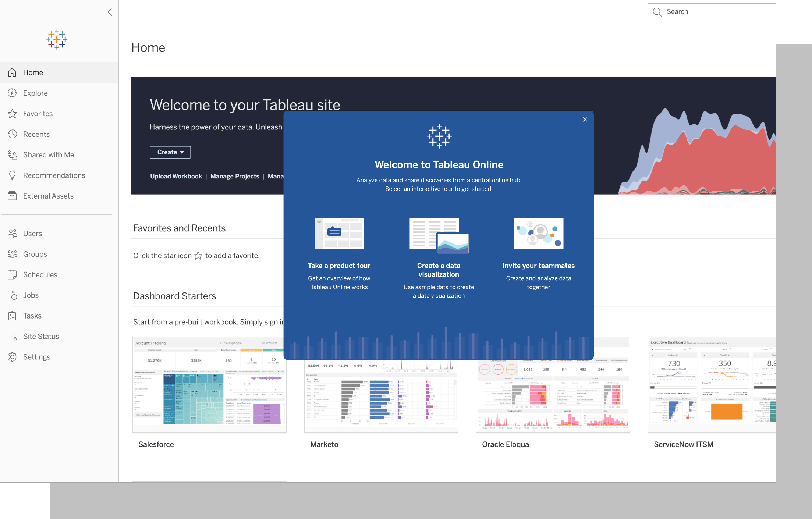The image size is (812, 519).
Task: Click the search magnifier icon
Action: (x=657, y=12)
